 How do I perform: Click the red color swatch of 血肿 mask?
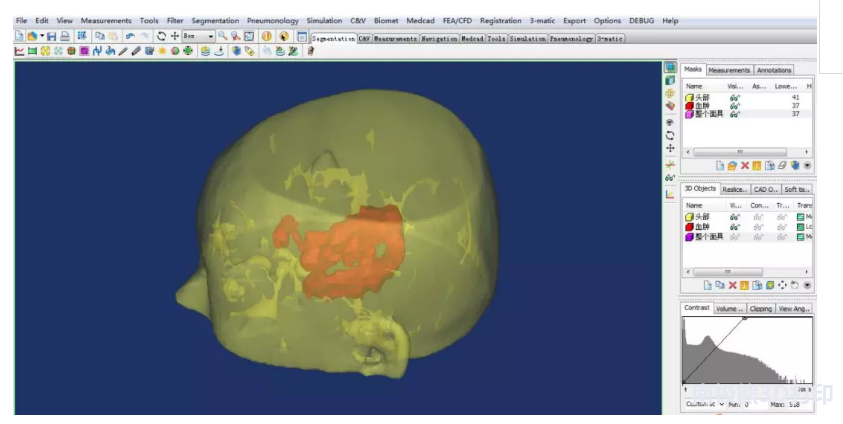(x=689, y=106)
